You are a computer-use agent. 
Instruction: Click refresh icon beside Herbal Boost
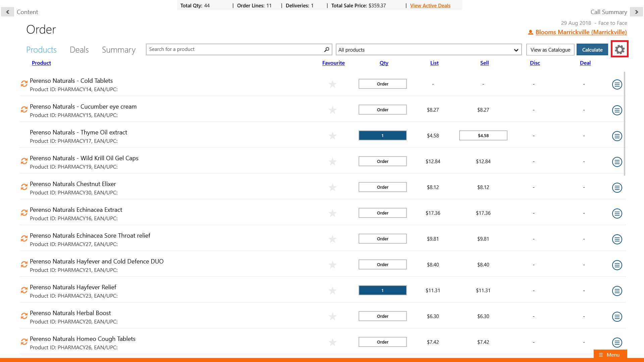click(24, 316)
